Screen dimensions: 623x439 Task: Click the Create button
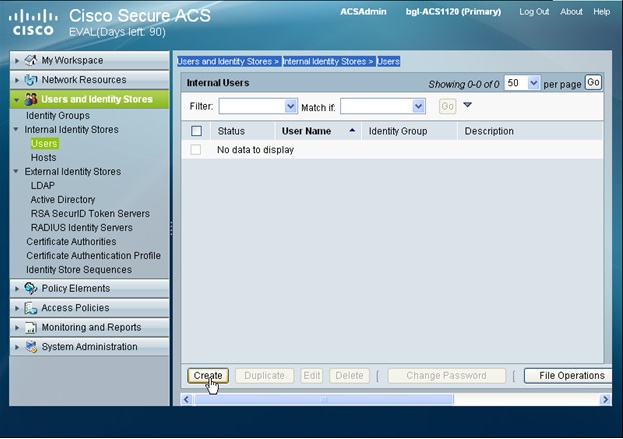pos(208,375)
